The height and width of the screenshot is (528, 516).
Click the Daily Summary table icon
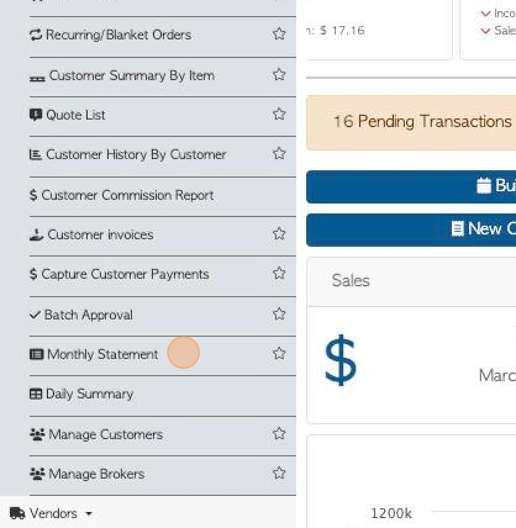[x=36, y=394]
